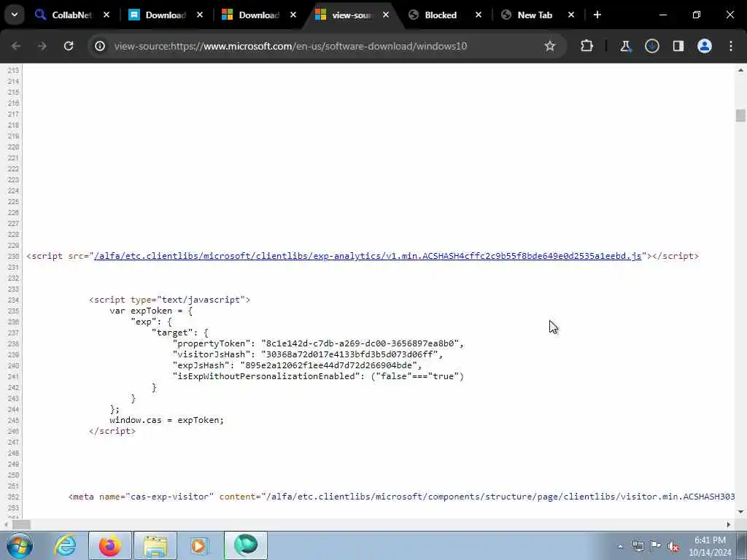Close the view-source tab
The height and width of the screenshot is (560, 747).
pyautogui.click(x=385, y=15)
